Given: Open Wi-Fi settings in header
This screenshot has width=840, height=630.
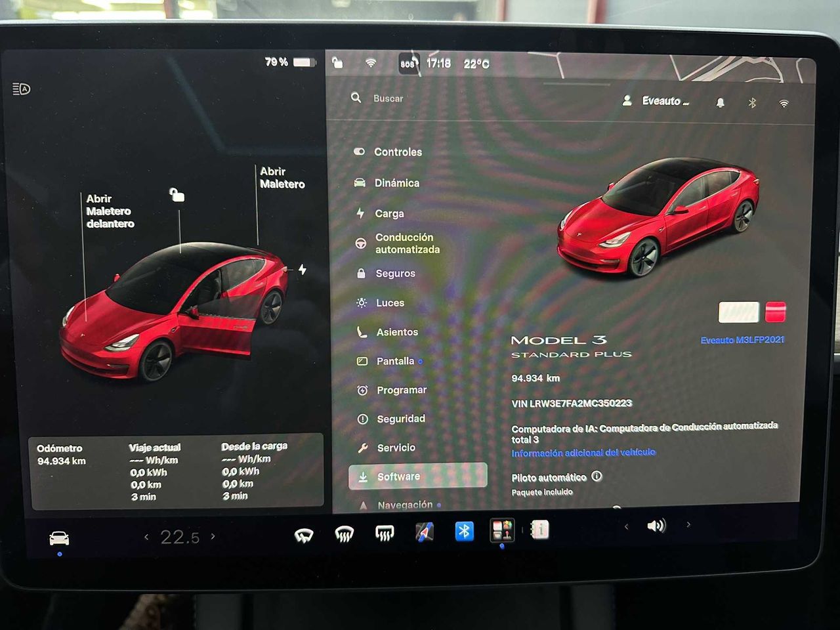Looking at the screenshot, I should click(784, 104).
